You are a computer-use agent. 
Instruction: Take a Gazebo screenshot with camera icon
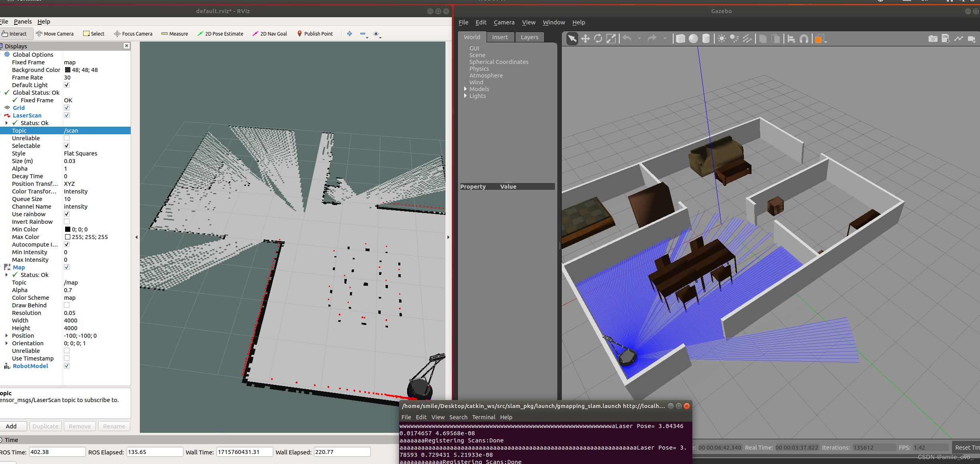933,39
